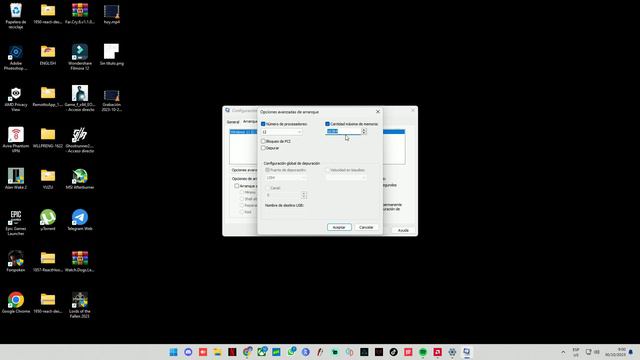Select the Far.Cry.6 archive file
This screenshot has width=640, height=360.
[80, 13]
